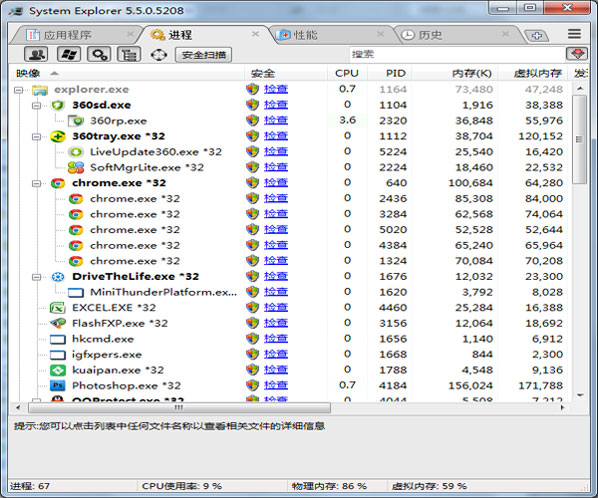598x498 pixels.
Task: Select the chrome.exe row with PID 2436
Action: [290, 199]
